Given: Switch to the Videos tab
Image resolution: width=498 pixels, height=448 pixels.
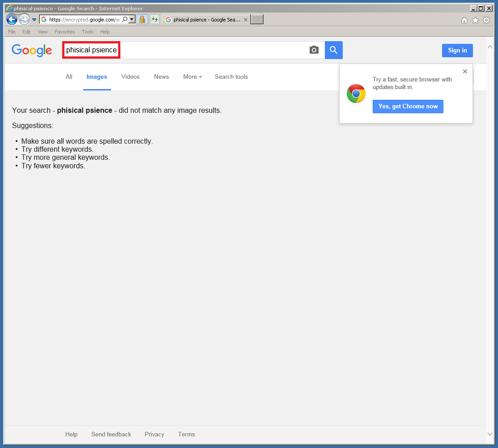Looking at the screenshot, I should point(131,77).
